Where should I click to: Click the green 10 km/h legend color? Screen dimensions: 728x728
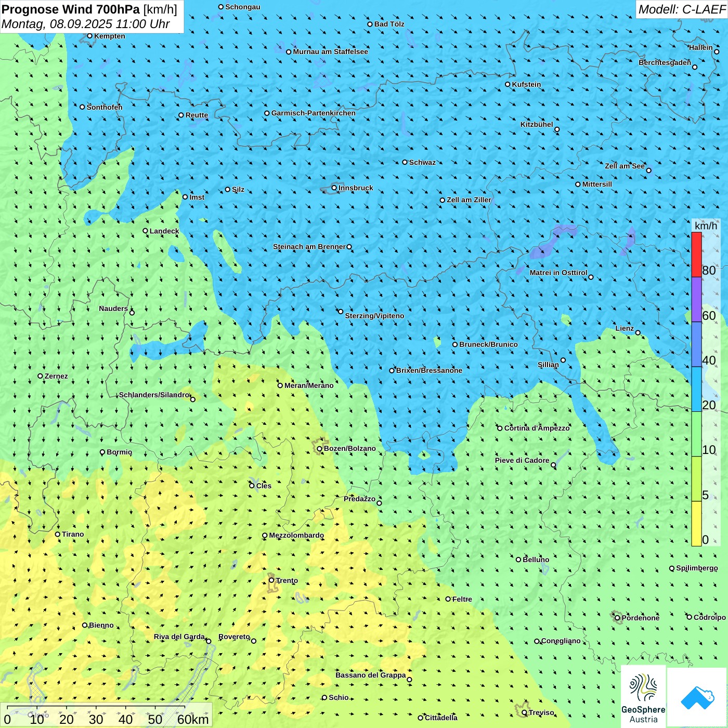(x=696, y=434)
